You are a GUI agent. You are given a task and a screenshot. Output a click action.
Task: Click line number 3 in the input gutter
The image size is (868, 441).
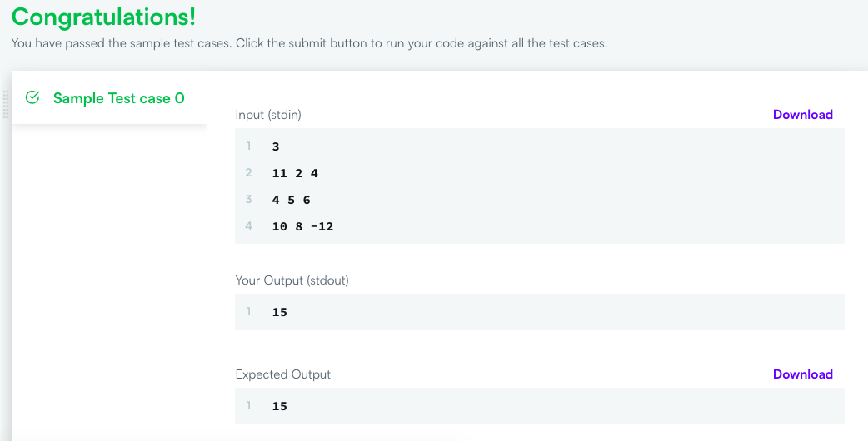click(x=248, y=199)
